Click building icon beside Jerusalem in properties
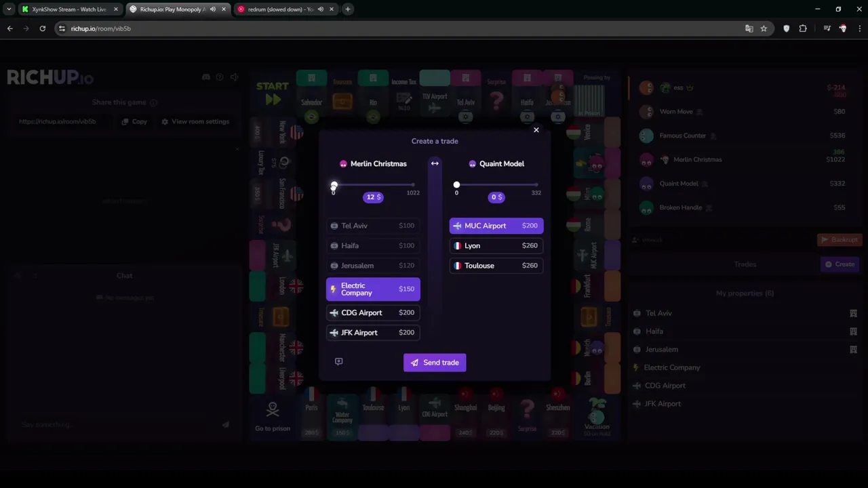868x488 pixels. click(x=853, y=350)
